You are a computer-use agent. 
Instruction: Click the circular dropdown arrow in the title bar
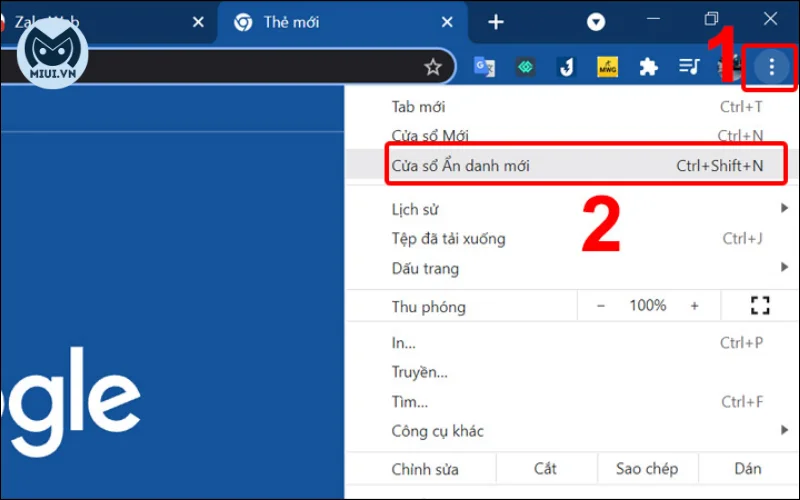point(595,22)
